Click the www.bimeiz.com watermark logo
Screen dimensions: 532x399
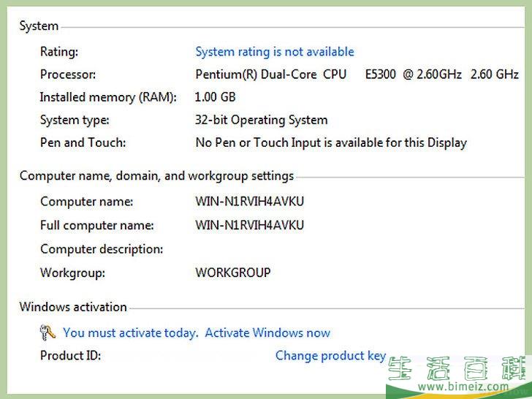coord(459,376)
